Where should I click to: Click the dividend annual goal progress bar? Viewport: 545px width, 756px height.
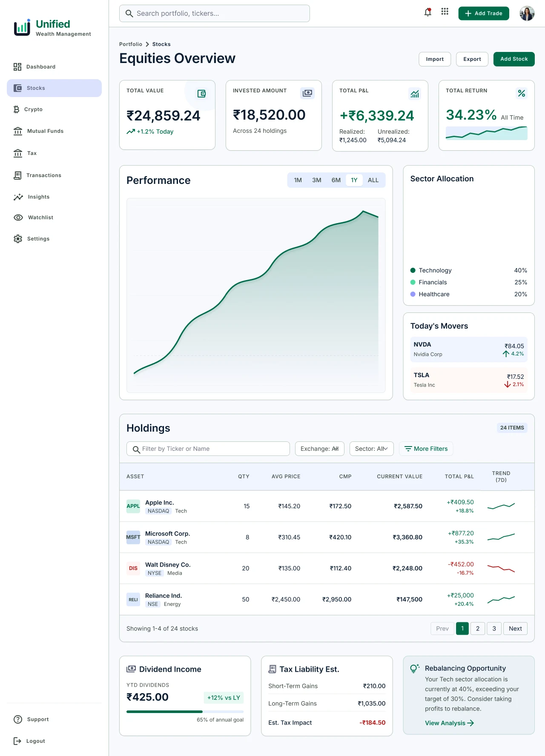pos(185,712)
